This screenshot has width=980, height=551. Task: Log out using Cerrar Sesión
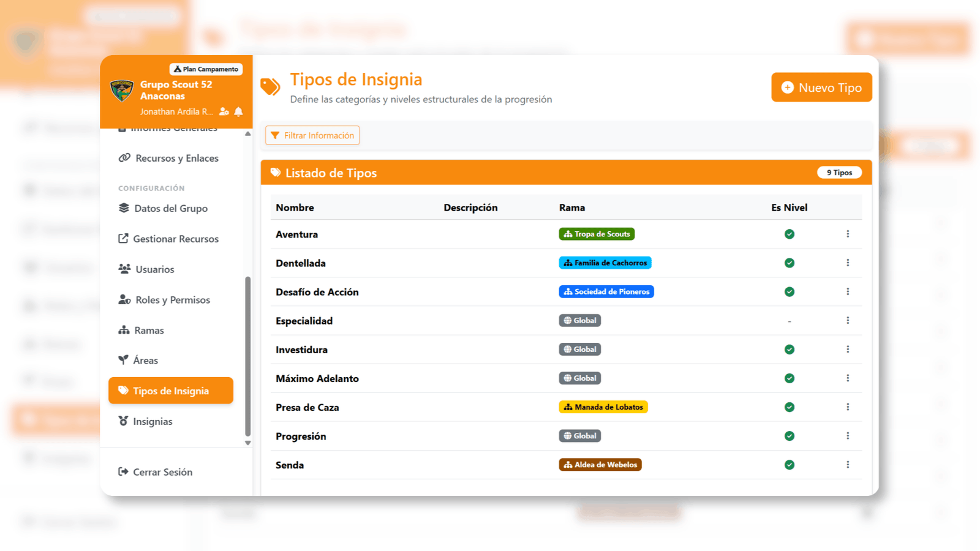[162, 472]
